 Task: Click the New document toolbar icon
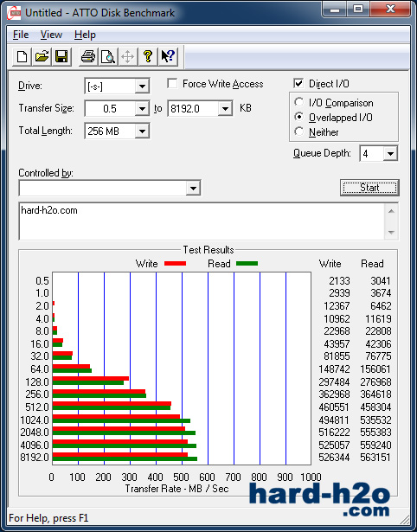click(x=22, y=56)
